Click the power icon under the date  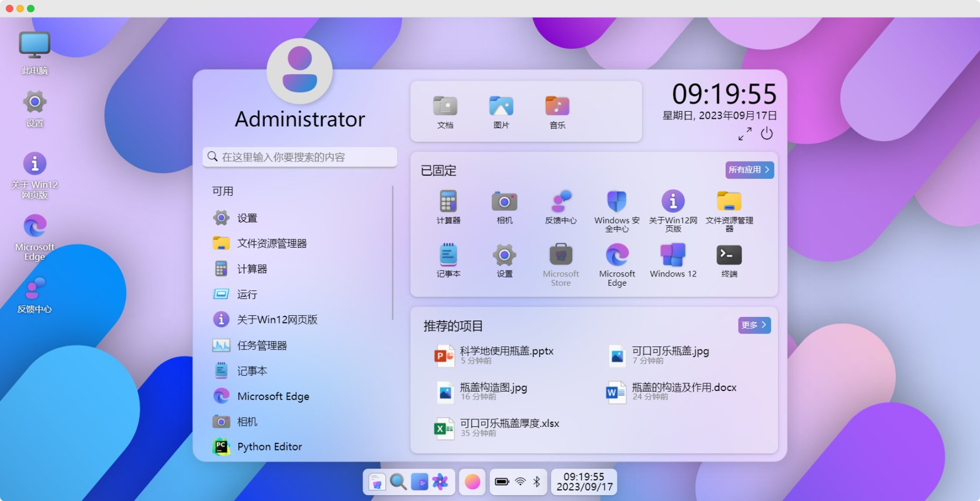pos(767,133)
